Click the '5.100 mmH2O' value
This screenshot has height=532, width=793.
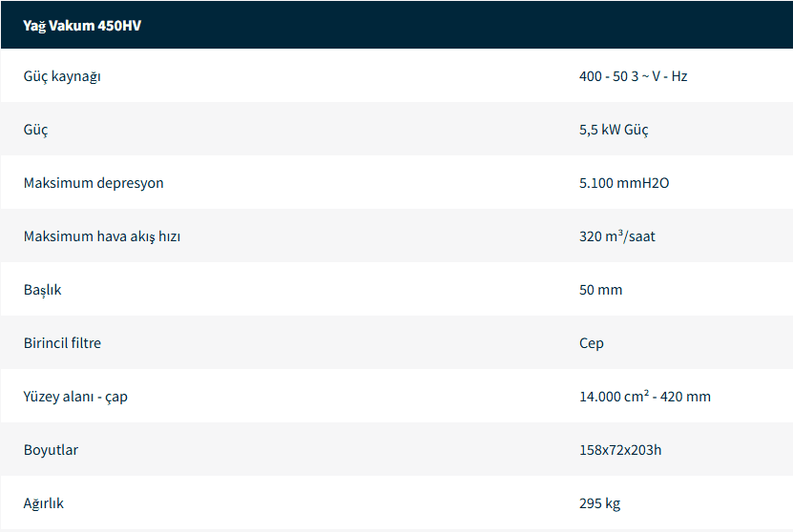(624, 183)
